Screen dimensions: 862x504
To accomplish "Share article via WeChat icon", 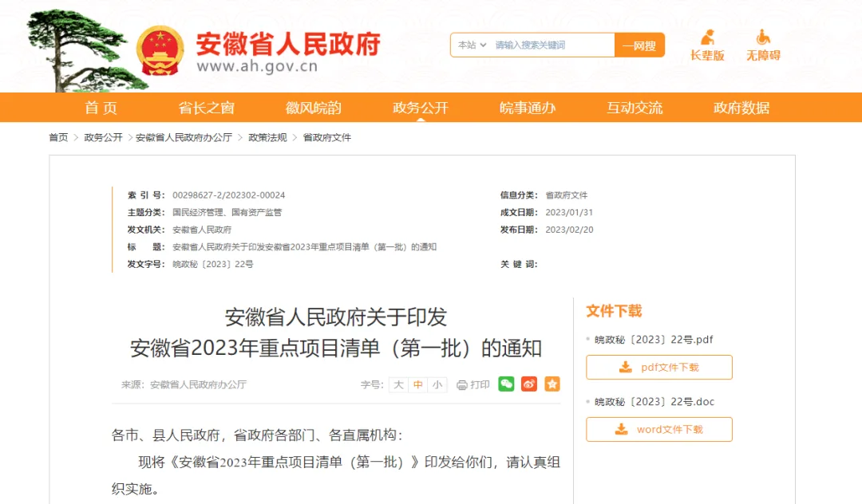I will click(506, 384).
